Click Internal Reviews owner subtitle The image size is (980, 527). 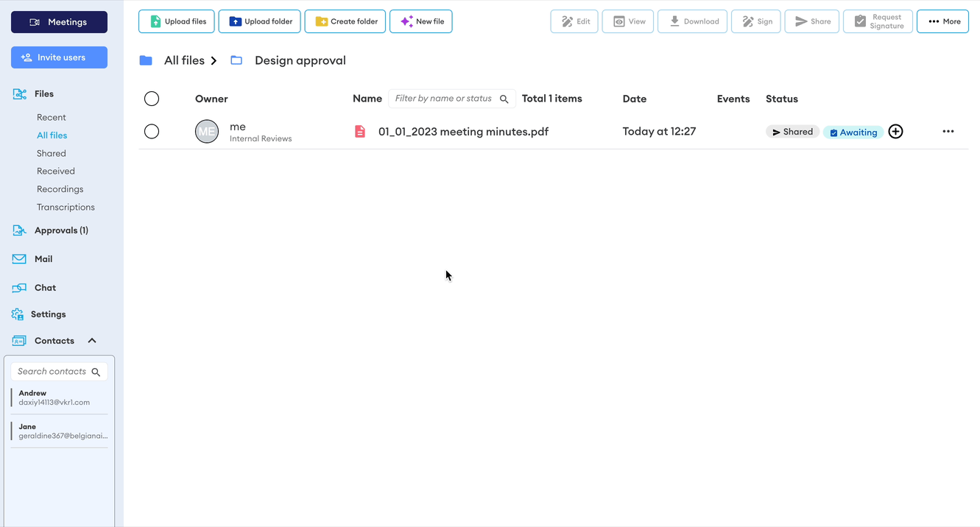(261, 138)
